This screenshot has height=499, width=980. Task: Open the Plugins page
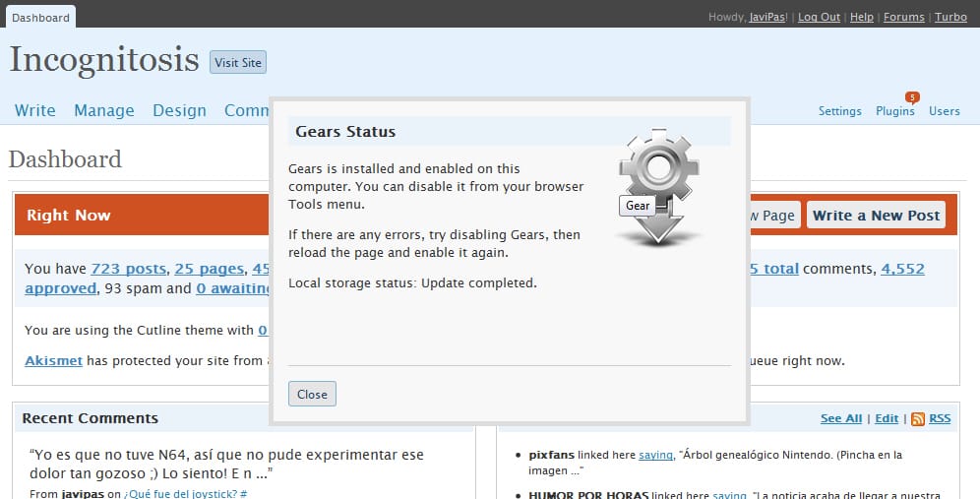click(894, 111)
